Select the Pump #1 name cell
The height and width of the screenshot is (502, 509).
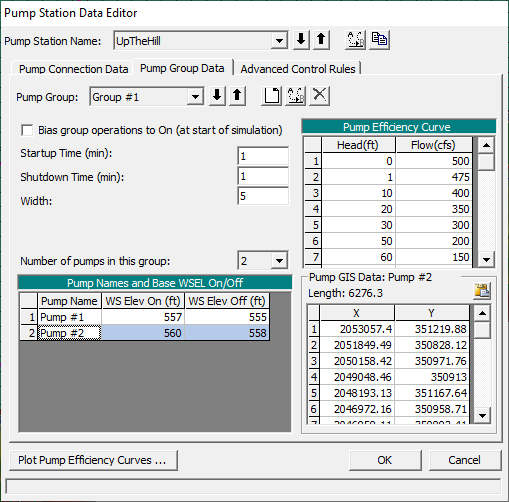pos(70,317)
